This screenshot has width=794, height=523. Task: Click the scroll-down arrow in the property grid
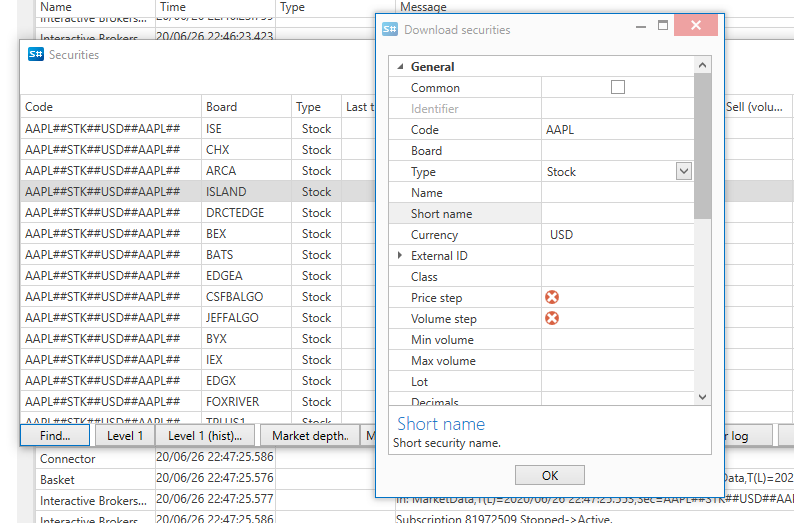click(703, 397)
